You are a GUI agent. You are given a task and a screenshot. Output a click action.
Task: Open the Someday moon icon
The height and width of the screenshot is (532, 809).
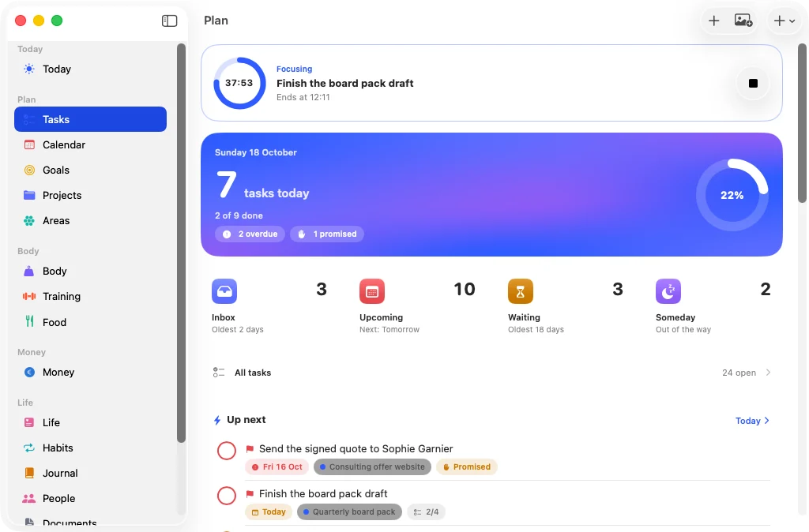668,291
